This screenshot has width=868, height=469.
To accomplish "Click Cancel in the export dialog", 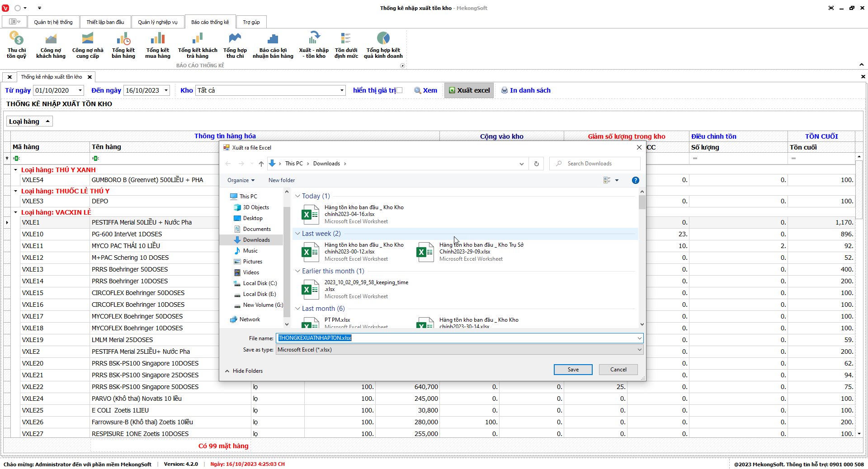I will coord(618,370).
